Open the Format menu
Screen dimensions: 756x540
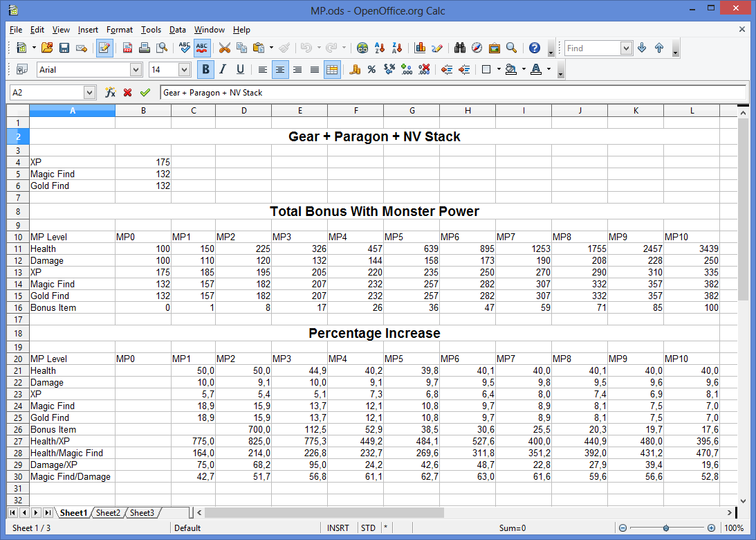click(120, 30)
